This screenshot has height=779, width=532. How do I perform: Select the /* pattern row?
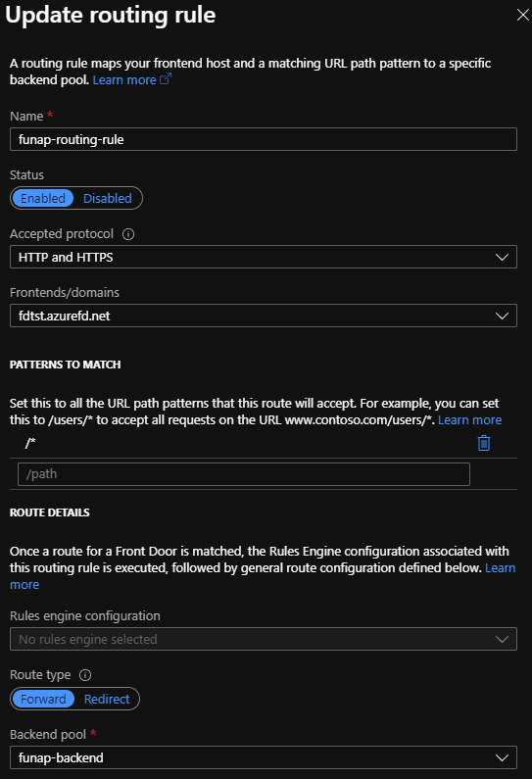tap(264, 443)
